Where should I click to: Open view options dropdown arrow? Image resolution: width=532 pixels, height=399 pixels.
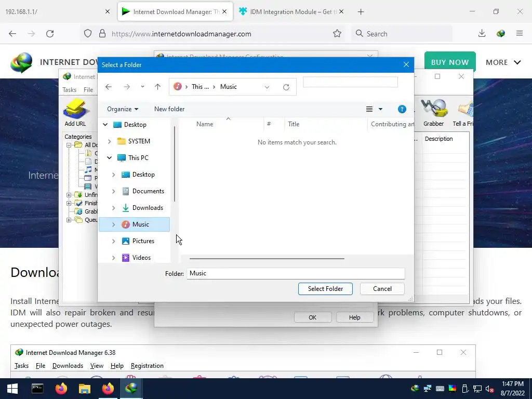click(380, 109)
